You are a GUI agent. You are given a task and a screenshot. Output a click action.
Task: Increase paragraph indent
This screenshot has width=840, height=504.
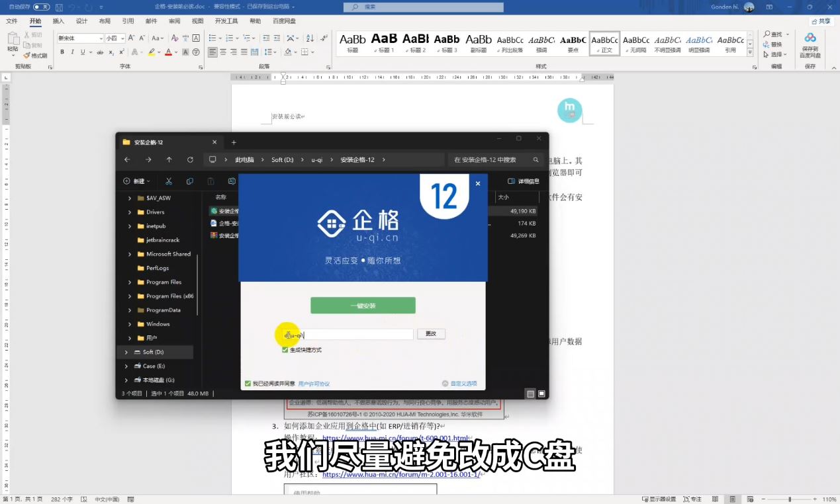(277, 38)
